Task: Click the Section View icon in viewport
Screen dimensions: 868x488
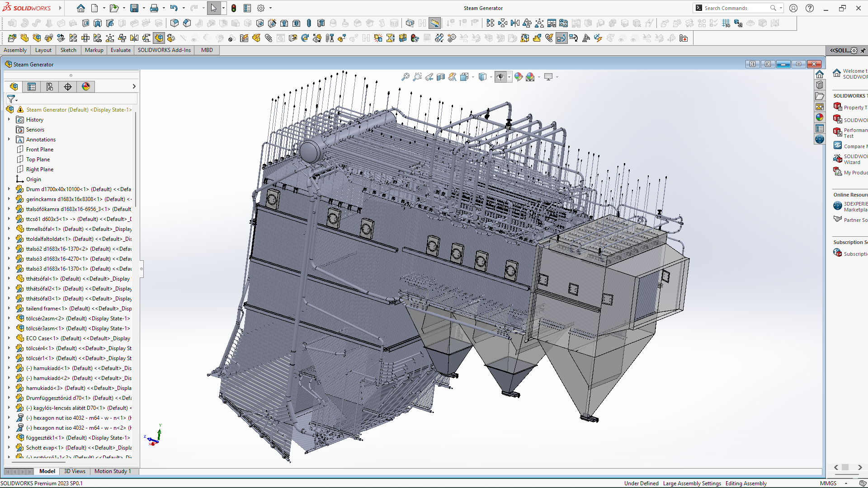Action: pyautogui.click(x=441, y=77)
